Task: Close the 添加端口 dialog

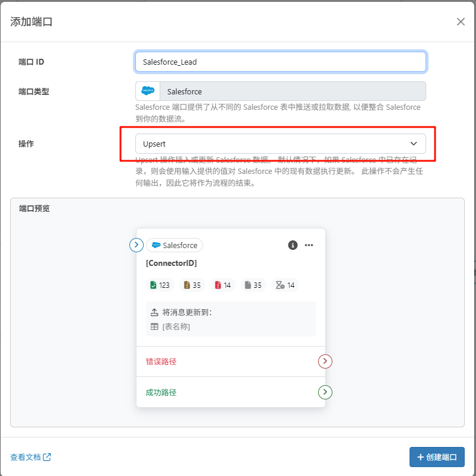Action: [461, 22]
